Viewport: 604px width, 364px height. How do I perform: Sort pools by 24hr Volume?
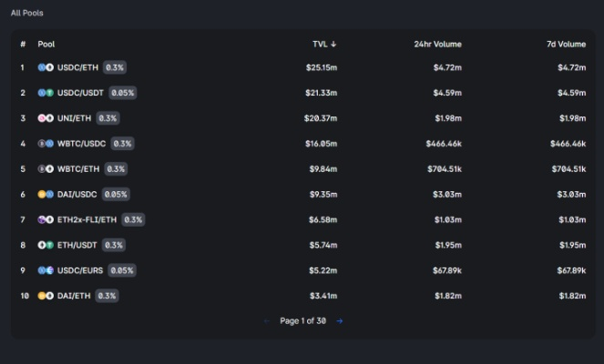[x=437, y=44]
